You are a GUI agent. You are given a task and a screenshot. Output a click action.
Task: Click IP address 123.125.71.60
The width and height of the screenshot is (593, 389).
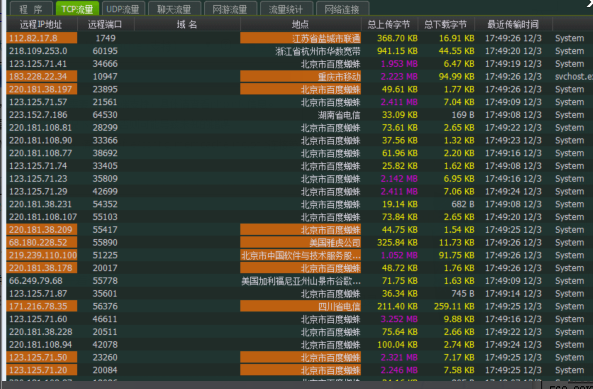pos(38,319)
